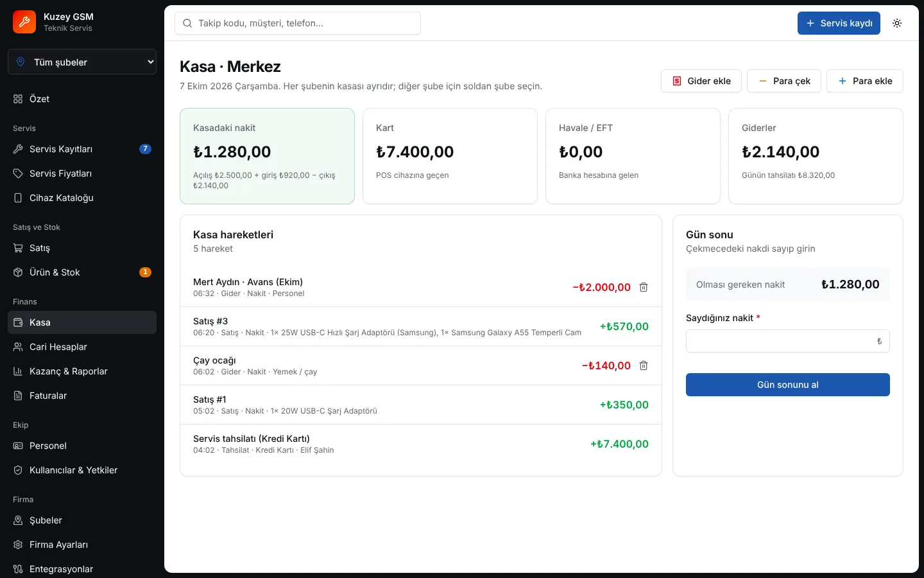Toggle the light/dark theme sun icon

897,23
